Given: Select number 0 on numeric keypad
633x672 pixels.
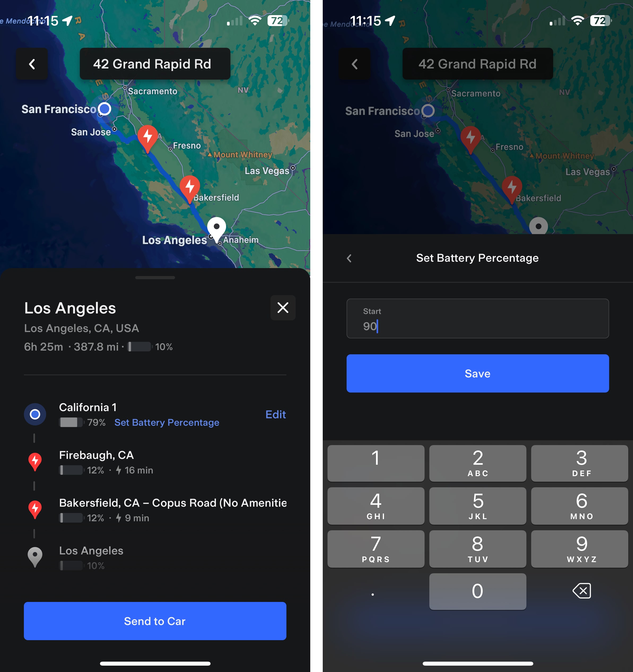Looking at the screenshot, I should [x=477, y=590].
